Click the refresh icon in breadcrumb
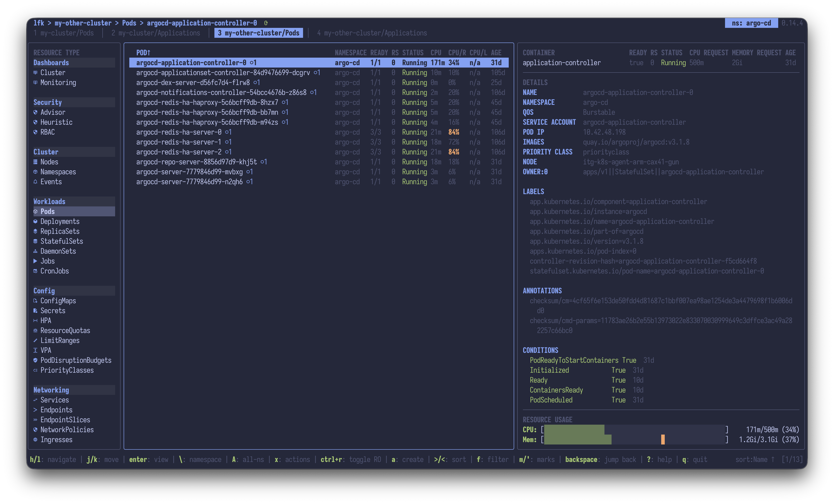Viewport: 834px width, 504px height. (x=266, y=23)
